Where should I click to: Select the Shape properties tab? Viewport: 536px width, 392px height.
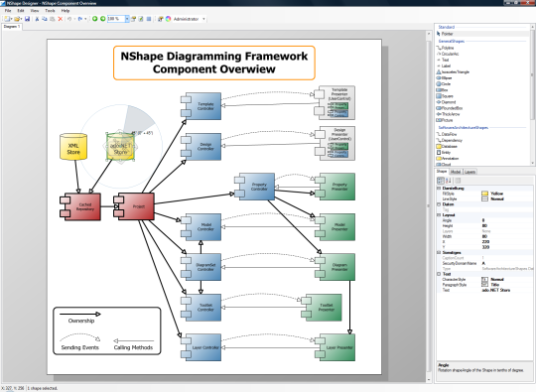(442, 172)
